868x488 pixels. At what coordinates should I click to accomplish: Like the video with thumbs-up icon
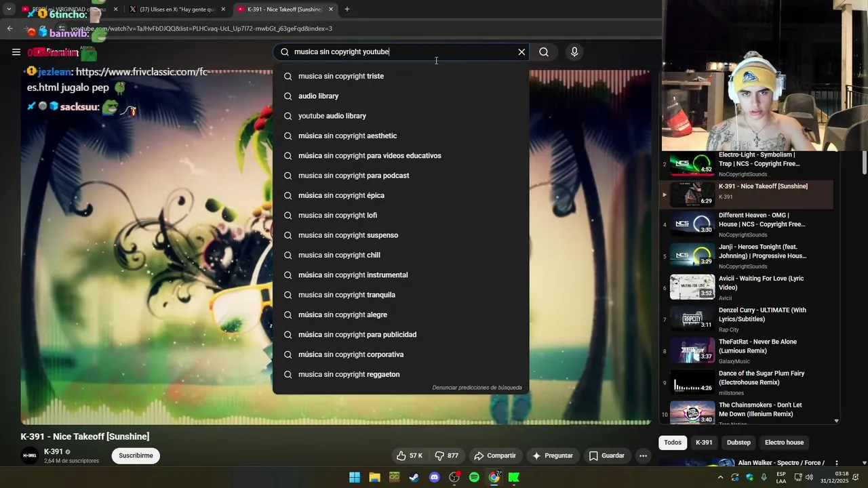[x=410, y=455]
